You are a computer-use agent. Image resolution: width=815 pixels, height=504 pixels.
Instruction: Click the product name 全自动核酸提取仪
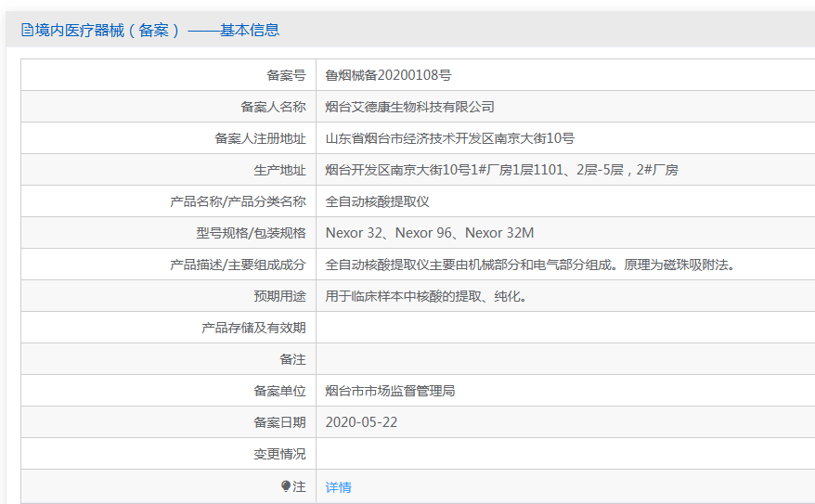[378, 201]
